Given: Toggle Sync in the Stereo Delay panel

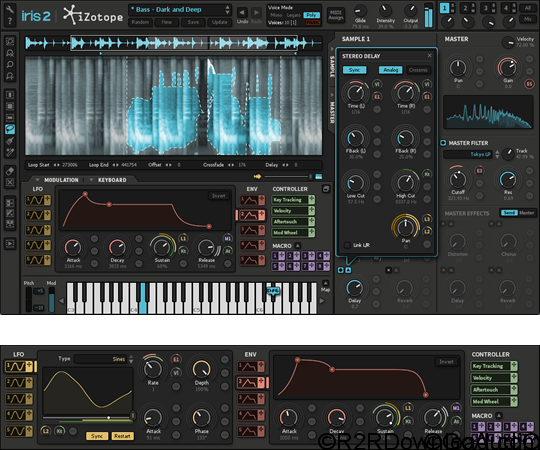Looking at the screenshot, I should (x=354, y=70).
